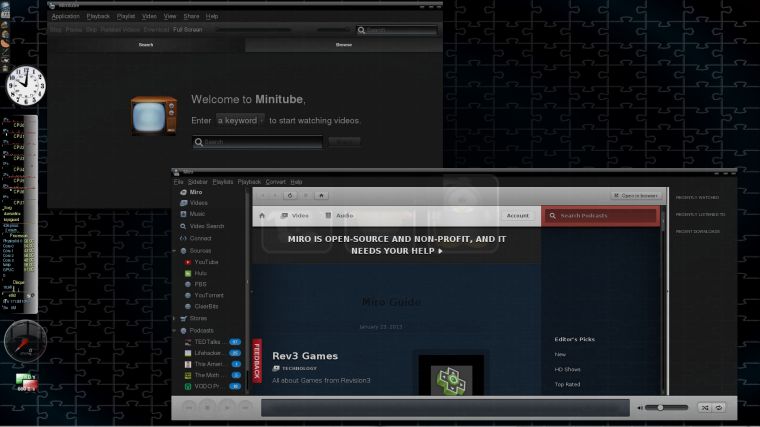Click the Miro stop button
The width and height of the screenshot is (760, 427).
207,407
